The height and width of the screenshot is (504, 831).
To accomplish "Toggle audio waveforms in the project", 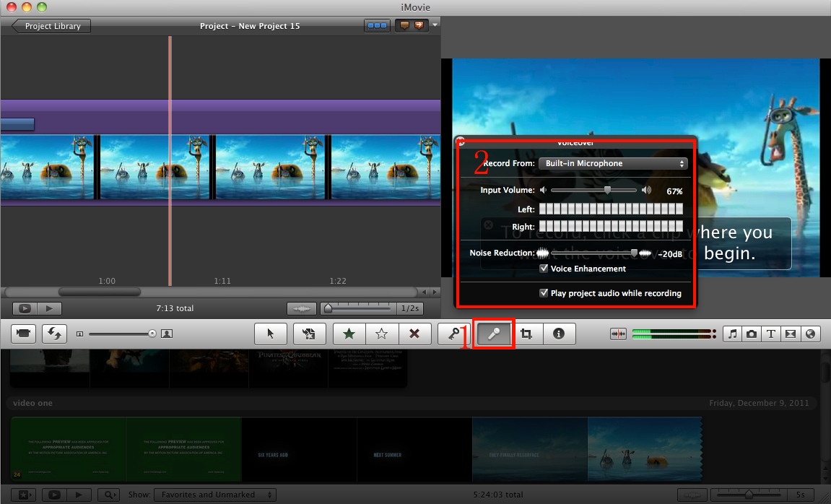I will point(302,308).
